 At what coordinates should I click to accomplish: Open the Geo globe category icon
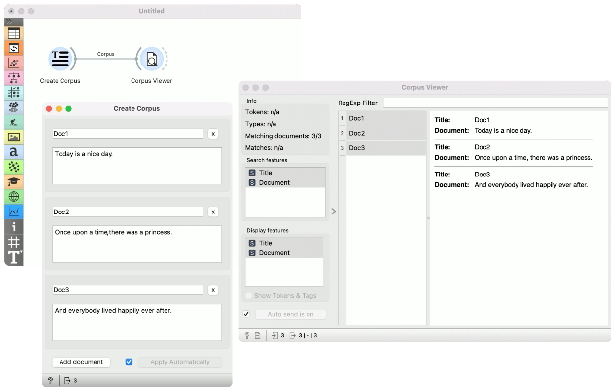click(x=14, y=196)
